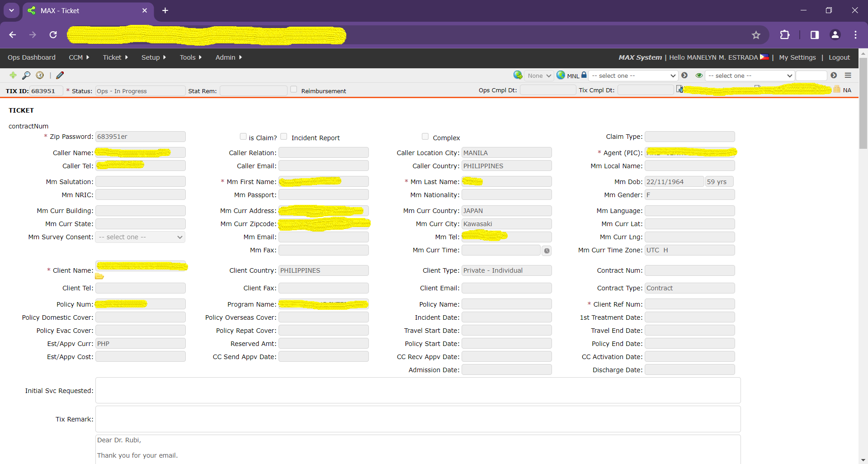Click the go arrow after first select-one dropdown
This screenshot has width=868, height=464.
(684, 76)
